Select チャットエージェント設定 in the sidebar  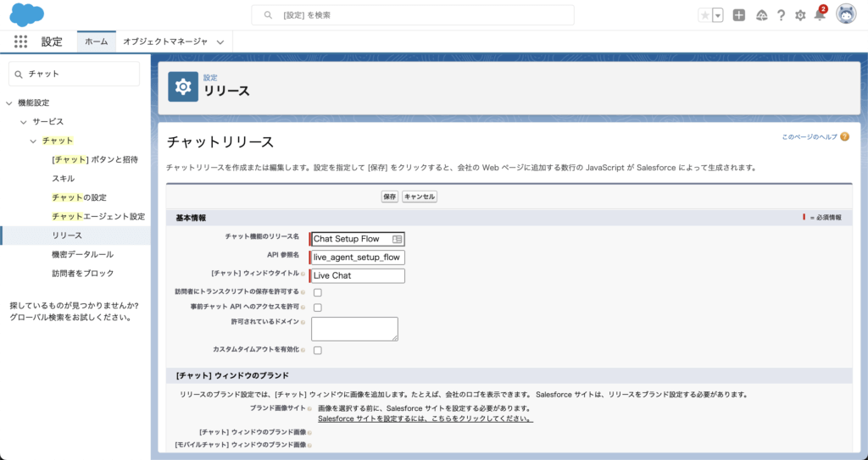click(98, 217)
